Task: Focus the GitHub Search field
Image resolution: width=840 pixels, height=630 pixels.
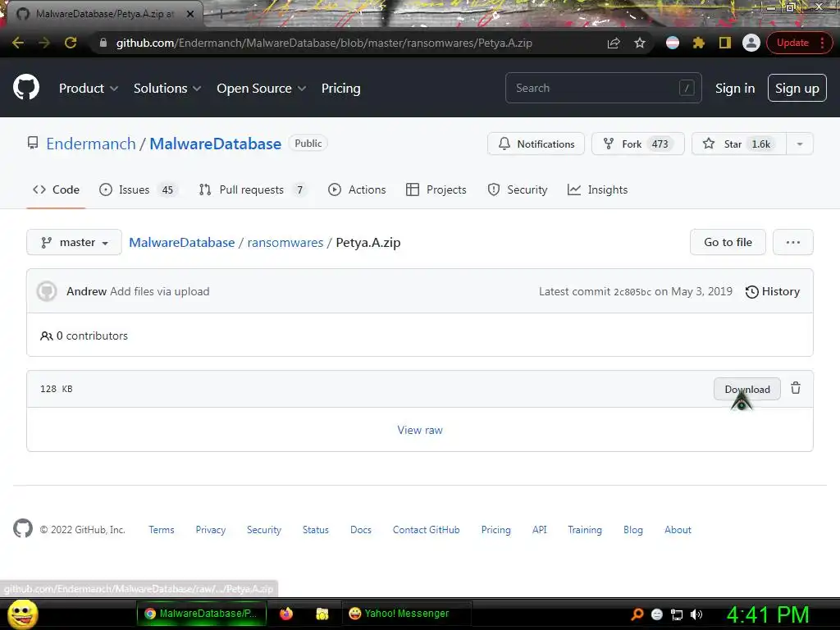Action: 603,88
